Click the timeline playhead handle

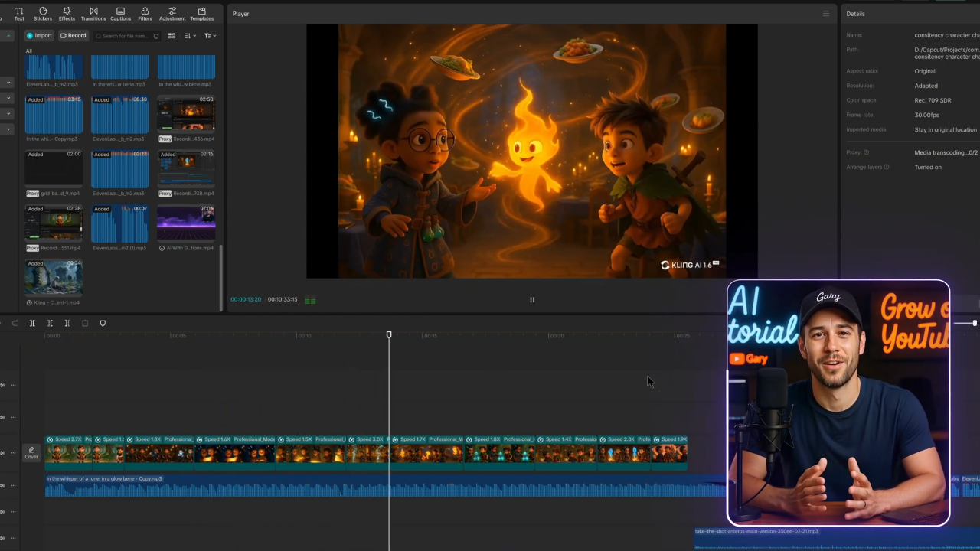pos(389,335)
